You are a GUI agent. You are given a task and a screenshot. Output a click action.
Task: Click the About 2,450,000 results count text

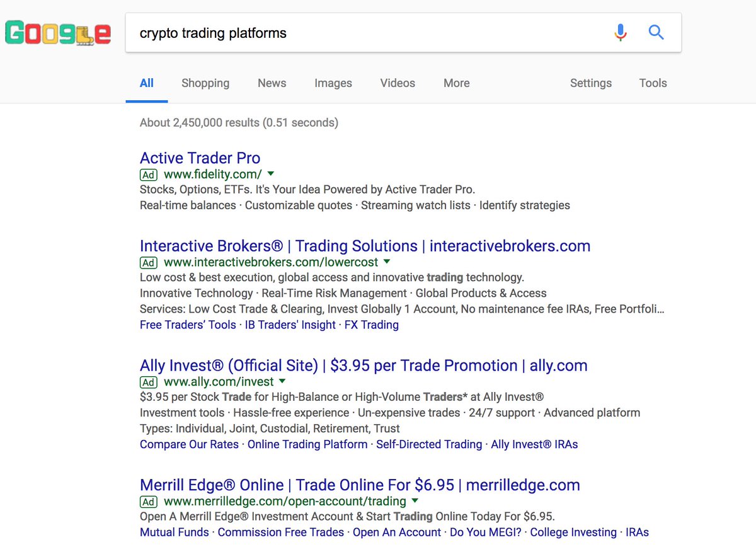239,122
